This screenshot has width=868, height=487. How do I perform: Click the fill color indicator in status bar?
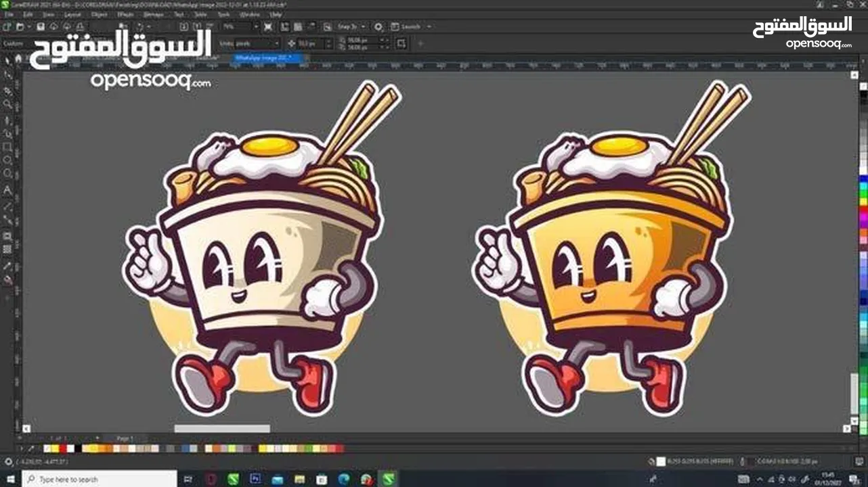(x=661, y=461)
